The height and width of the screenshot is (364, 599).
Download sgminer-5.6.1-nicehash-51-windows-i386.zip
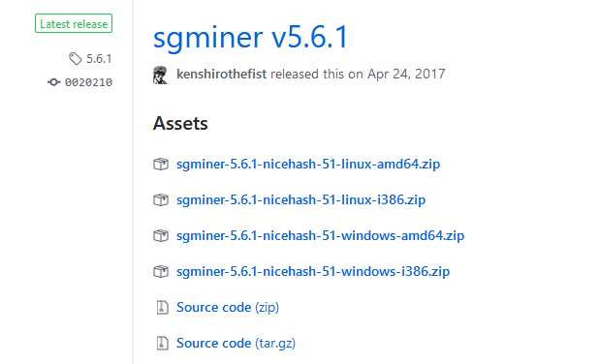313,272
